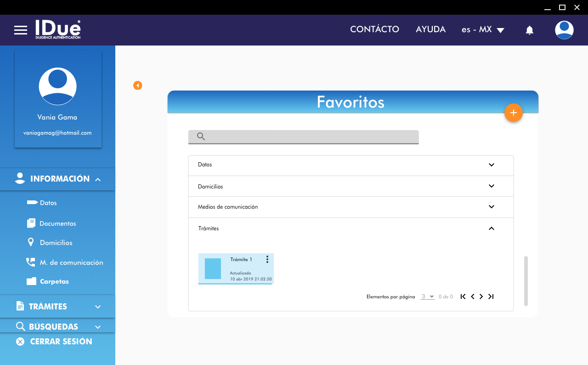This screenshot has height=365, width=588.
Task: Go to the previous page arrow
Action: (472, 297)
